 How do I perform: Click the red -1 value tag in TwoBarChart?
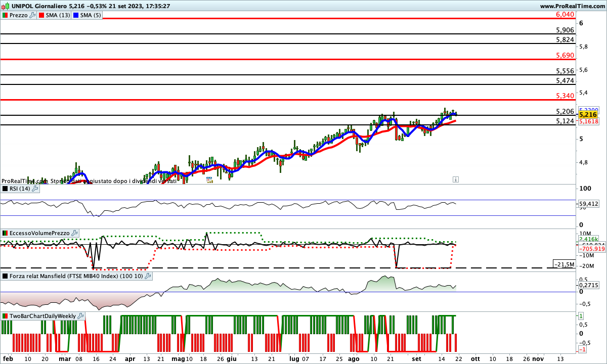[582, 350]
